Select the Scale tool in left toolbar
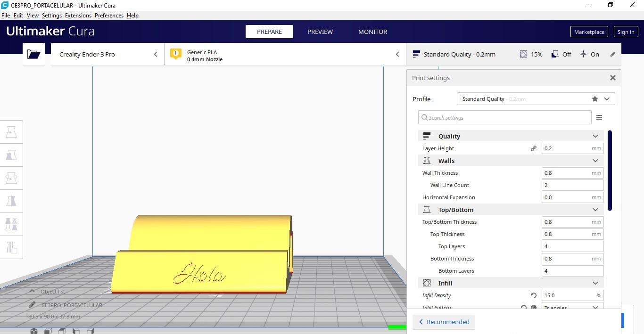This screenshot has width=644, height=334. [x=11, y=155]
